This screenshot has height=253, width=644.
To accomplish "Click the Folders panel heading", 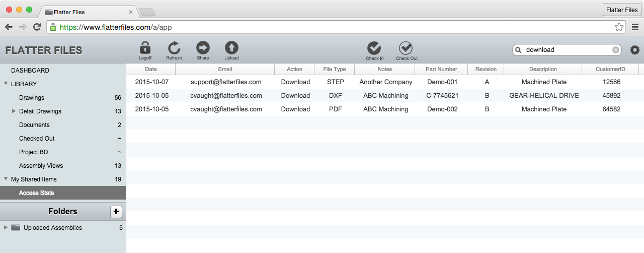I will tap(63, 212).
